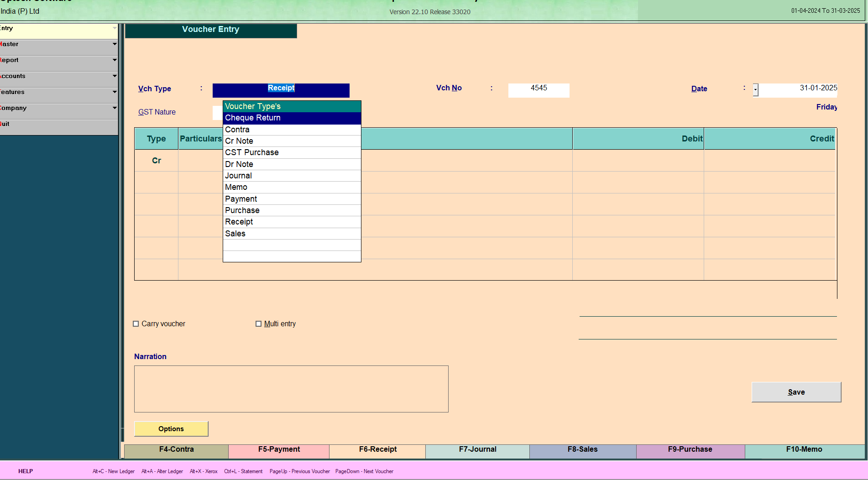This screenshot has width=868, height=480.
Task: Expand the Master sidebar menu
Action: [x=58, y=45]
